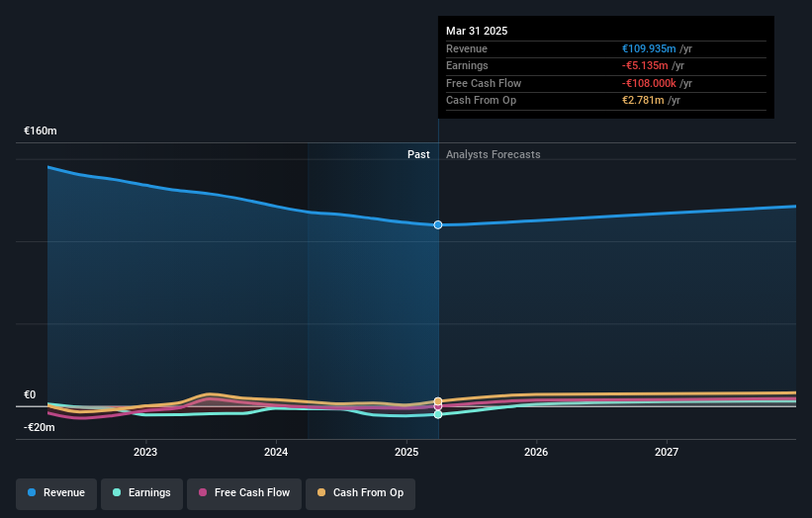Toggle the Free Cash Flow legend series

click(244, 493)
